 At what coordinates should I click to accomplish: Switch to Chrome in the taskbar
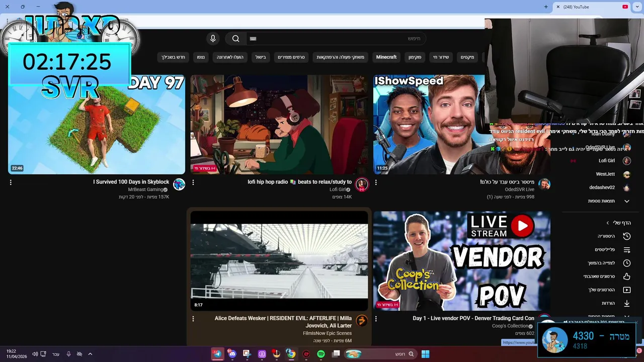coord(291,354)
